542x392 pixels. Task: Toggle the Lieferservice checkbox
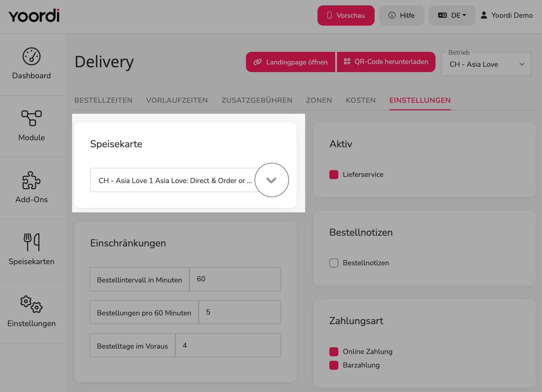click(x=334, y=175)
